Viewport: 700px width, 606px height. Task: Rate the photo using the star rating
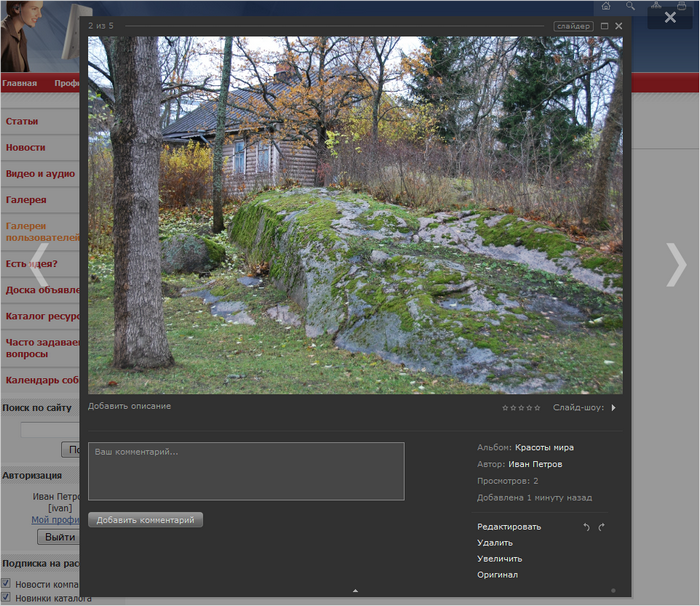[521, 408]
